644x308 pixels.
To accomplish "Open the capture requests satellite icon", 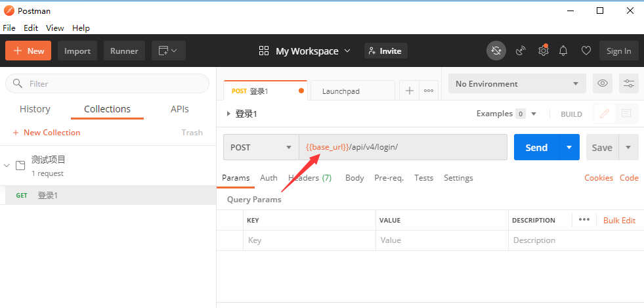I will (521, 51).
